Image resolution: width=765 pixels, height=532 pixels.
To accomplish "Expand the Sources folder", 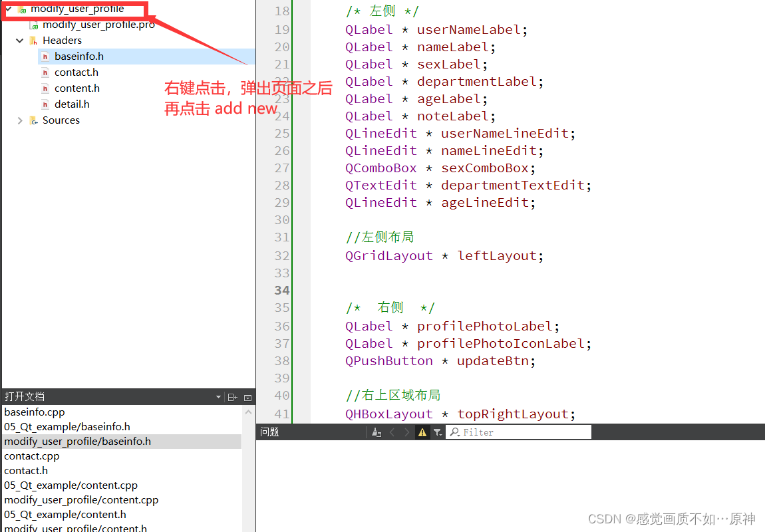I will (x=19, y=120).
